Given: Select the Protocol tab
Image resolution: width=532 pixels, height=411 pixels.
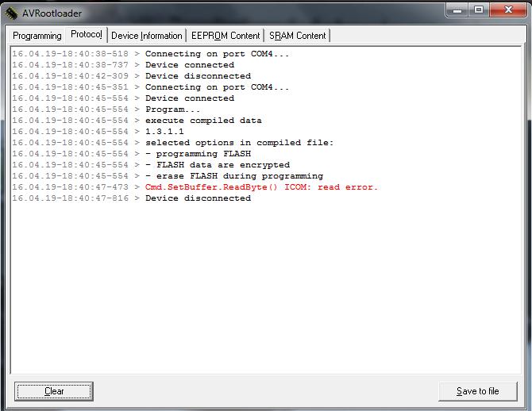Looking at the screenshot, I should point(87,35).
